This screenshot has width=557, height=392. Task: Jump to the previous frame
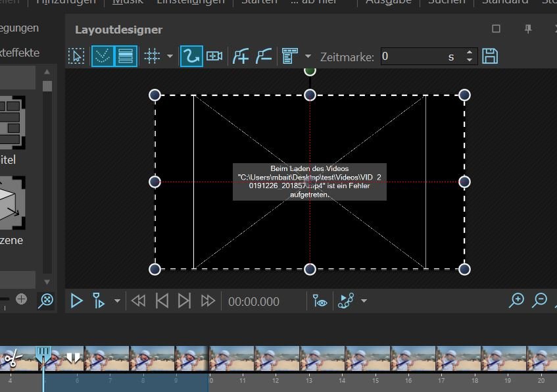[x=162, y=301]
